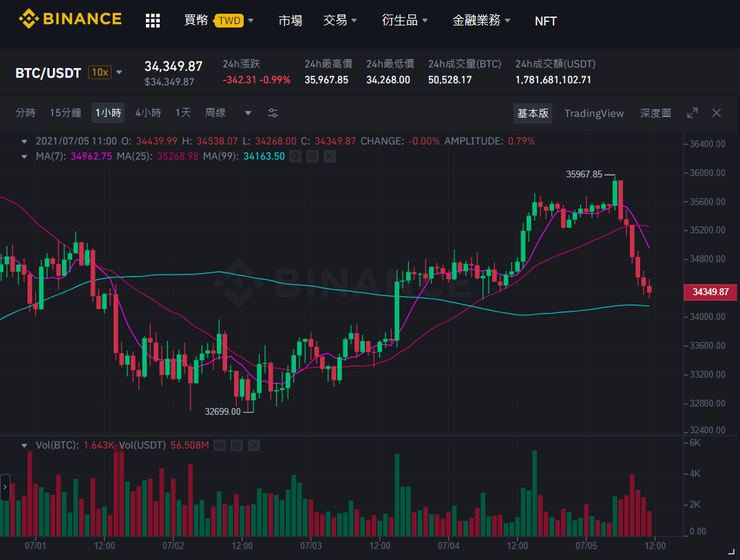This screenshot has width=740, height=560.
Task: Open the NFT link
Action: pos(546,21)
